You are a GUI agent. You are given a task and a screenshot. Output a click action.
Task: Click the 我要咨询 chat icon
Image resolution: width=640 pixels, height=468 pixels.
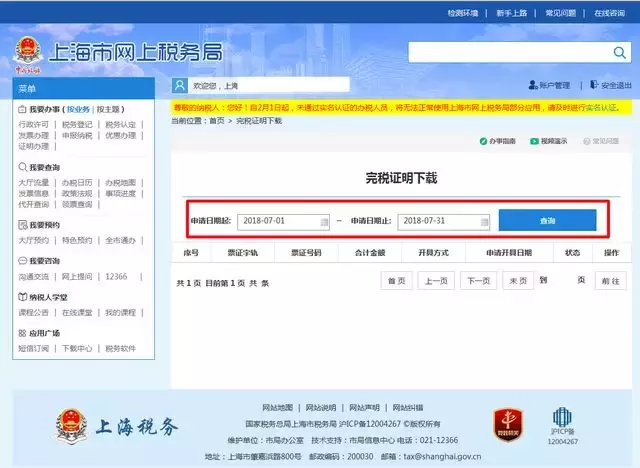[x=22, y=261]
